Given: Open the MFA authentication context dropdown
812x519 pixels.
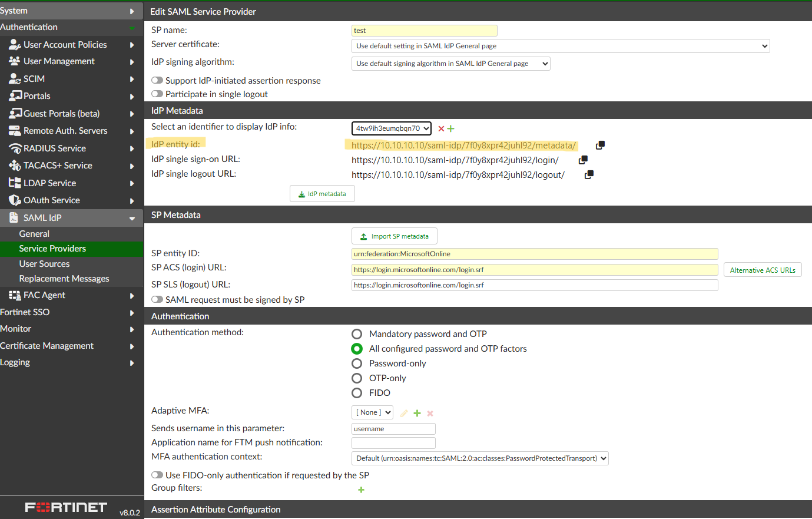Looking at the screenshot, I should (x=480, y=458).
